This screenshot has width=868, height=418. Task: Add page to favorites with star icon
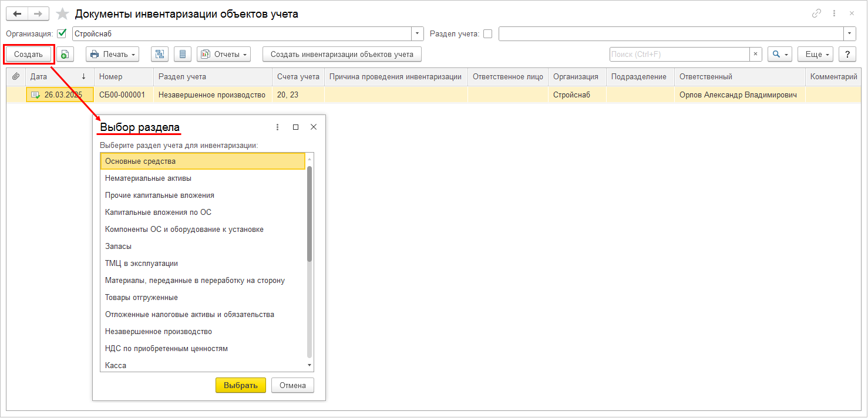tap(63, 14)
